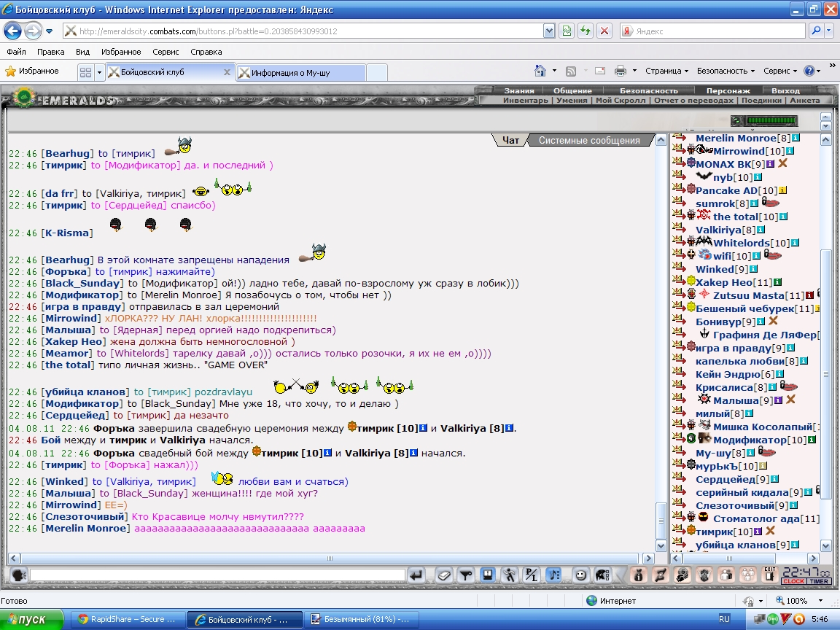This screenshot has width=840, height=630.
Task: Click the eraser clear-chat icon
Action: tap(444, 576)
